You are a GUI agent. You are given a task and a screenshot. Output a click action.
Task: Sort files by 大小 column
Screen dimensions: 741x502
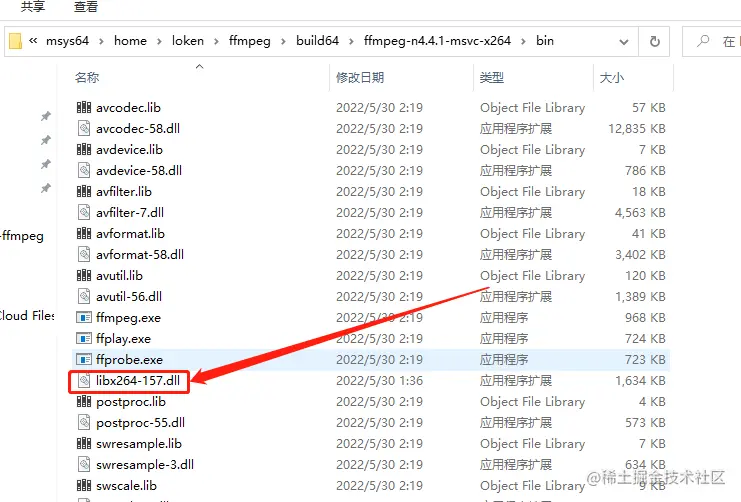pyautogui.click(x=612, y=78)
